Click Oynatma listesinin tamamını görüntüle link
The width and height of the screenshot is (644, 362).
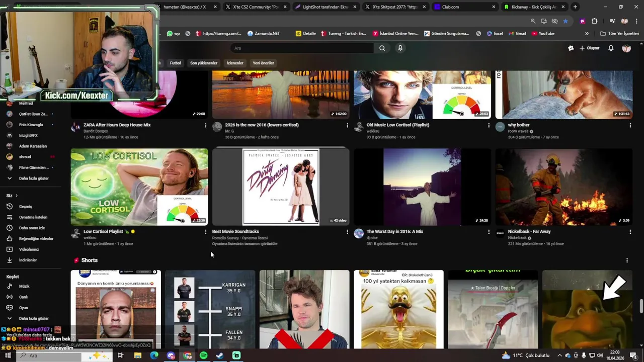click(x=245, y=244)
